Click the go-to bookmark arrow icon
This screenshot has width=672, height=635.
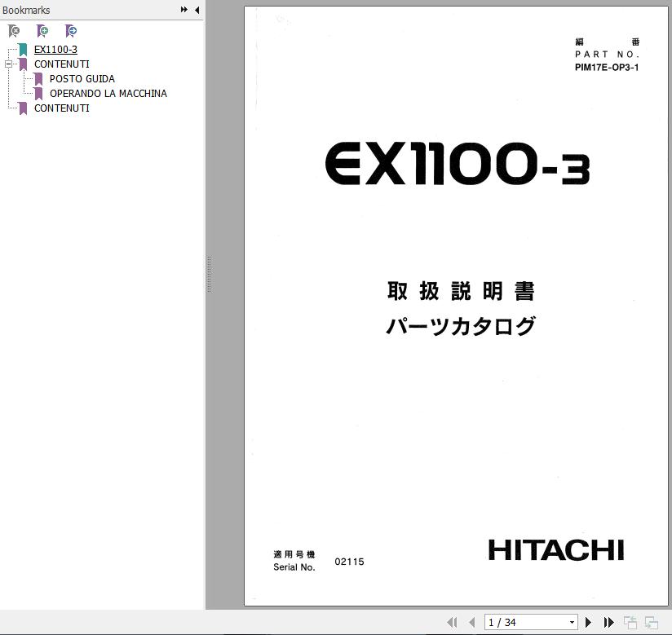71,31
